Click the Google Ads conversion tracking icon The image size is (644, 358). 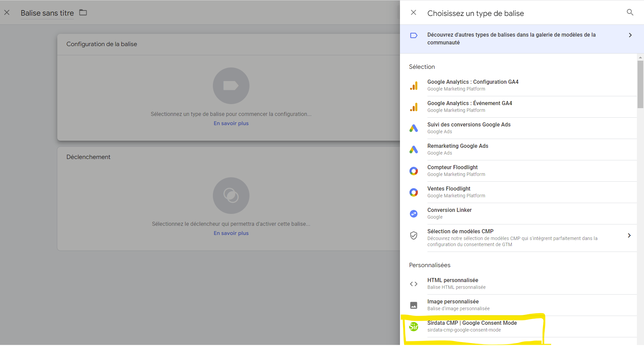(x=414, y=128)
